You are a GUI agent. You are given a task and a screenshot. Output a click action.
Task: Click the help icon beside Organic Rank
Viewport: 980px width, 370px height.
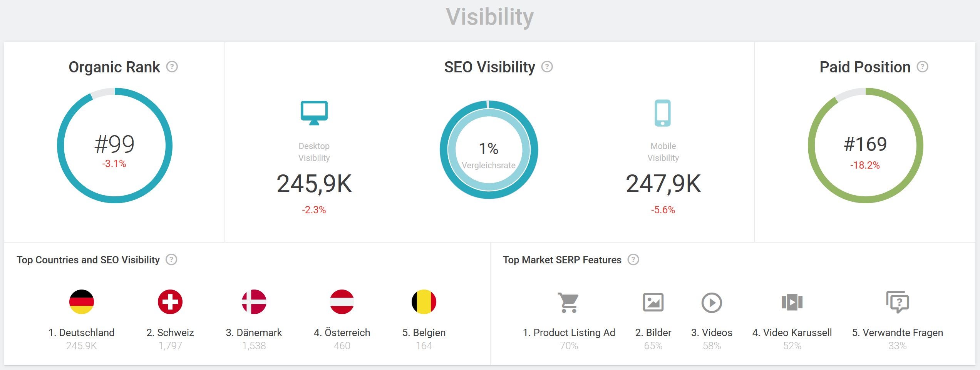[x=172, y=67]
